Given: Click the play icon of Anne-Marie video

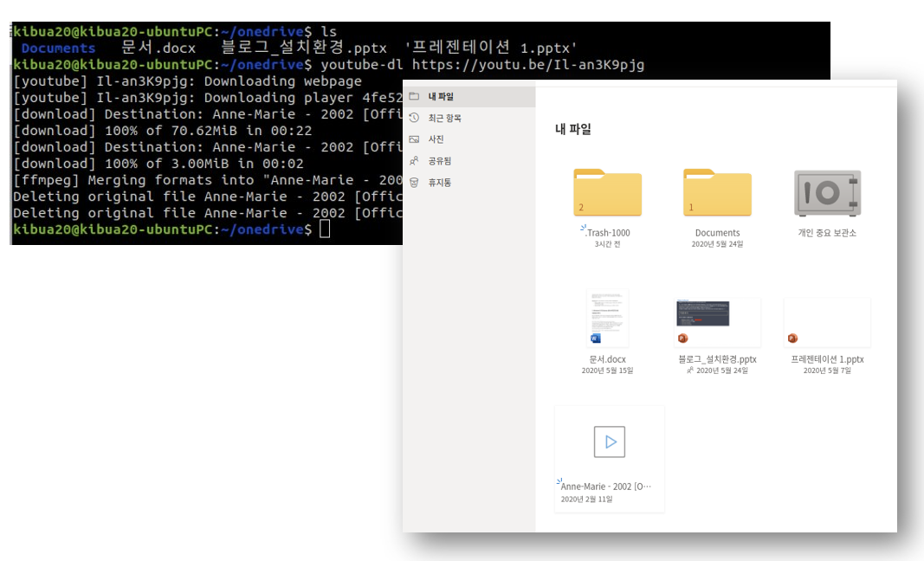Looking at the screenshot, I should click(610, 442).
